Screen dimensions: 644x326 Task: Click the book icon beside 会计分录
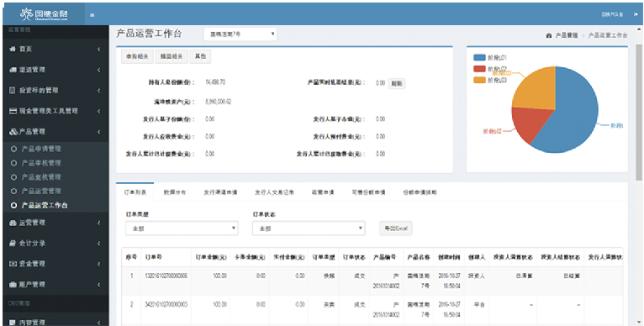13,243
